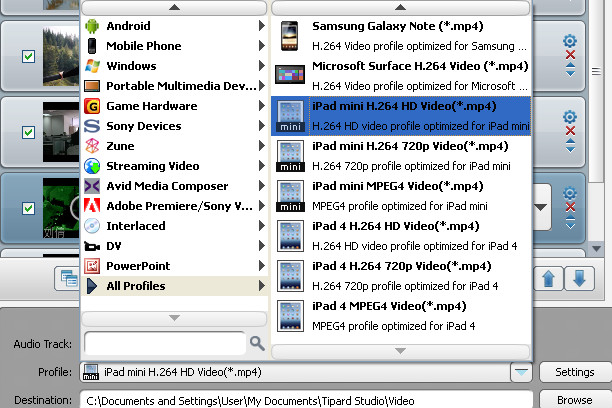612x408 pixels.
Task: Uncheck the green video checkbox
Action: point(28,208)
